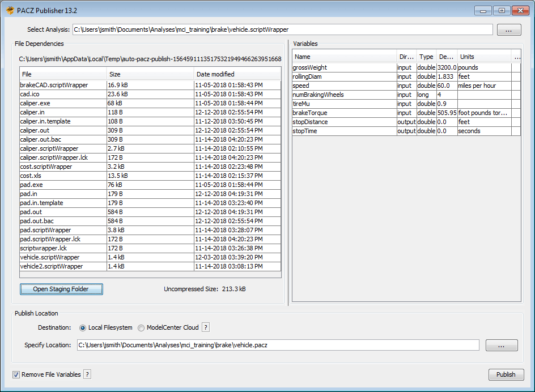Select the pad.in file row

[151, 194]
